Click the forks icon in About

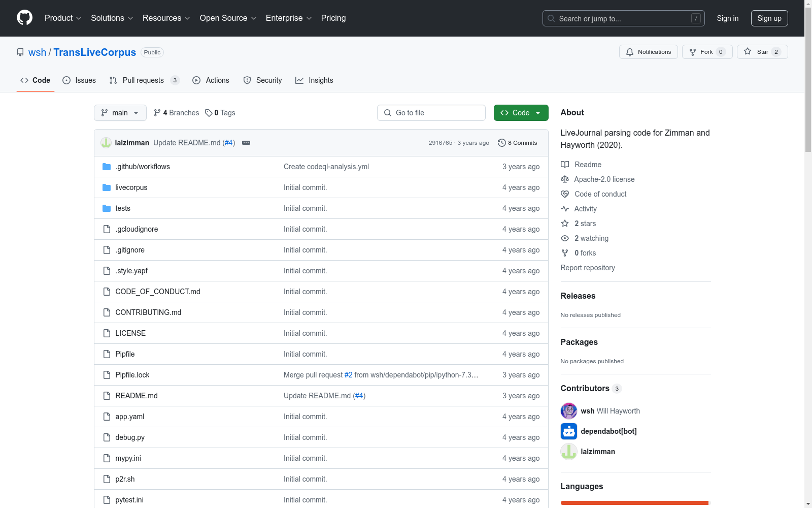(x=565, y=253)
